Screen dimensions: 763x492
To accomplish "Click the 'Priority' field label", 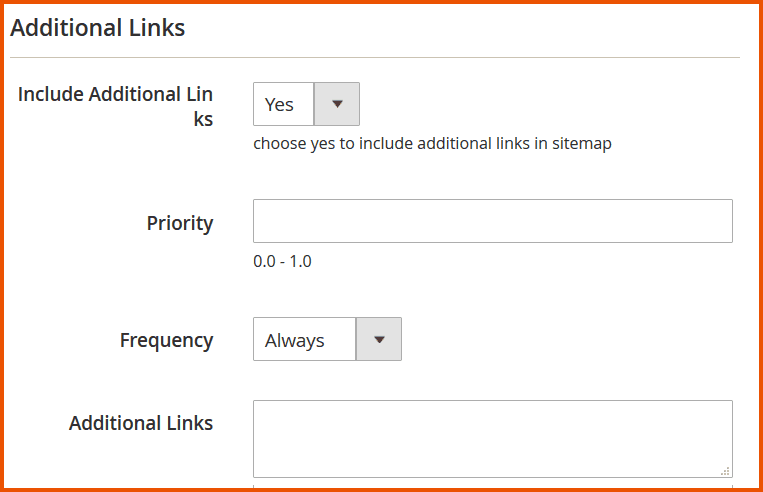I will point(180,223).
